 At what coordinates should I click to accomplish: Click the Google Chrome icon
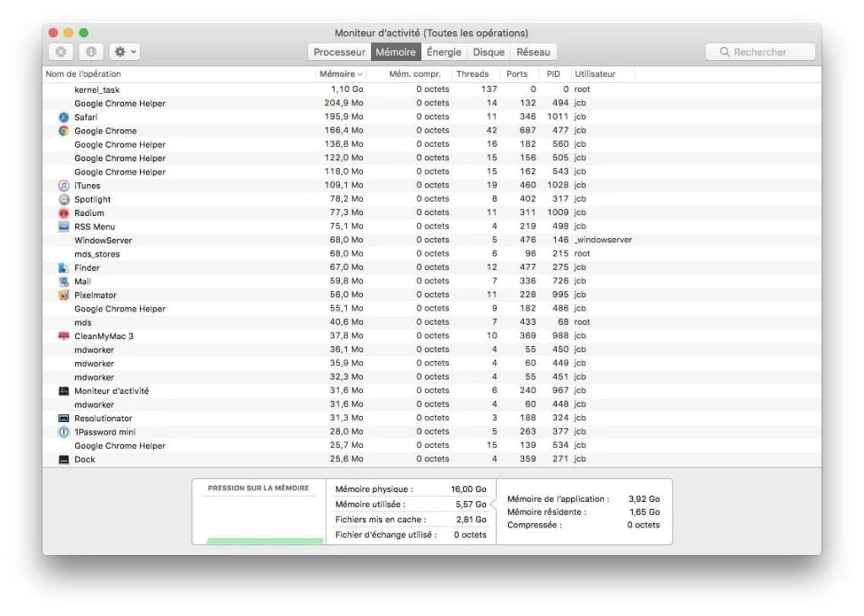coord(64,131)
